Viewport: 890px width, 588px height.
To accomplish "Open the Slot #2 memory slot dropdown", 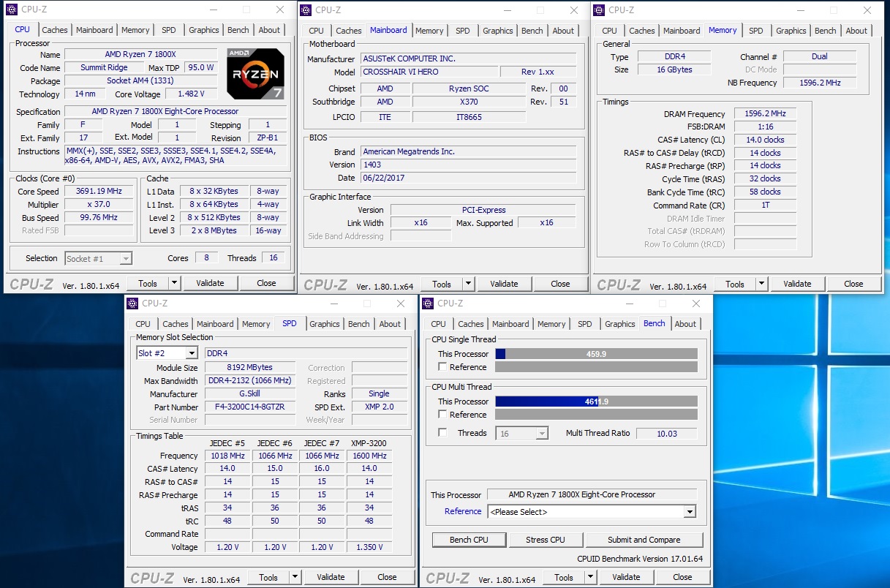I will pyautogui.click(x=167, y=353).
